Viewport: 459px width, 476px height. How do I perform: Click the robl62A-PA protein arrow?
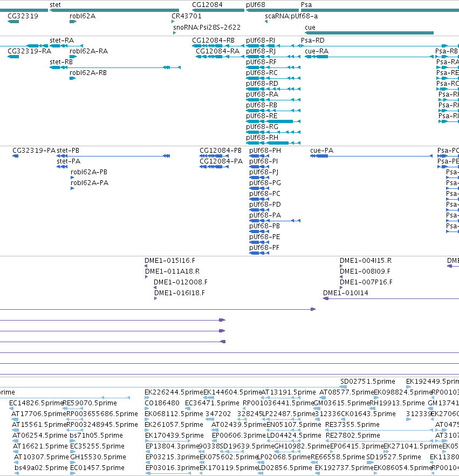click(72, 188)
